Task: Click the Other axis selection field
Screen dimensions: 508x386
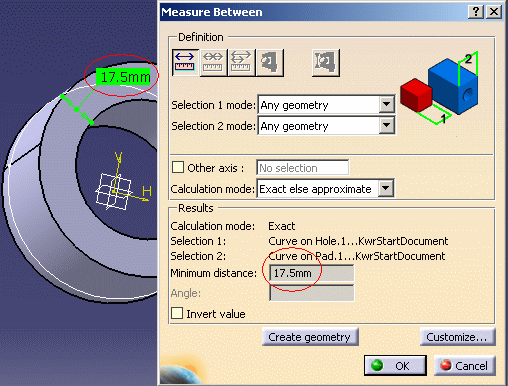Action: (x=302, y=168)
